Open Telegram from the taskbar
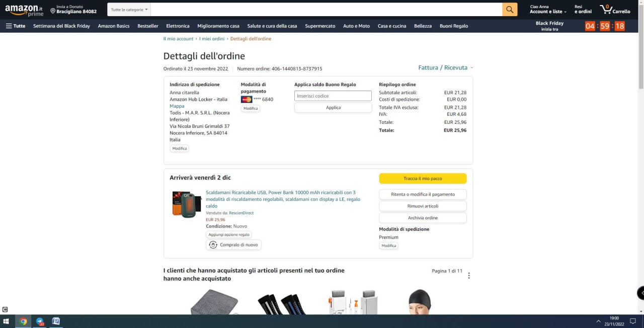 (x=40, y=321)
